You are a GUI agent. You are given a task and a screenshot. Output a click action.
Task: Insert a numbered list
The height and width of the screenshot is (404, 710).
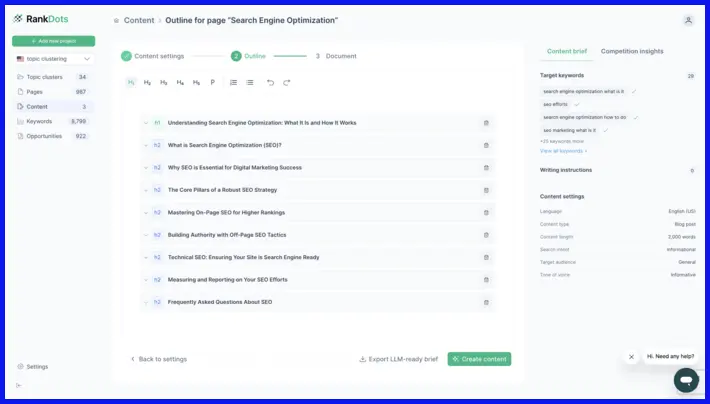coord(233,82)
